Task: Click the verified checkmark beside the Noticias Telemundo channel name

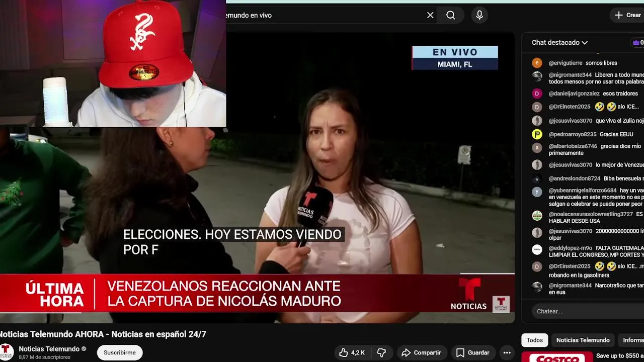Action: pyautogui.click(x=84, y=349)
